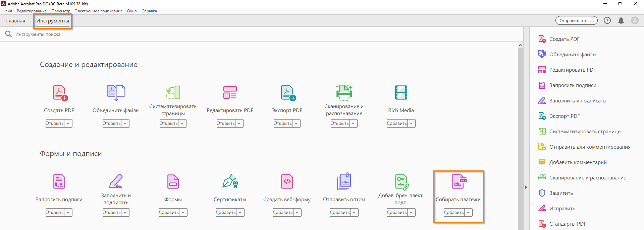Viewport: 644px width, 230px height.
Task: Click the Заполнить и подписать pen icon in grid
Action: [116, 181]
